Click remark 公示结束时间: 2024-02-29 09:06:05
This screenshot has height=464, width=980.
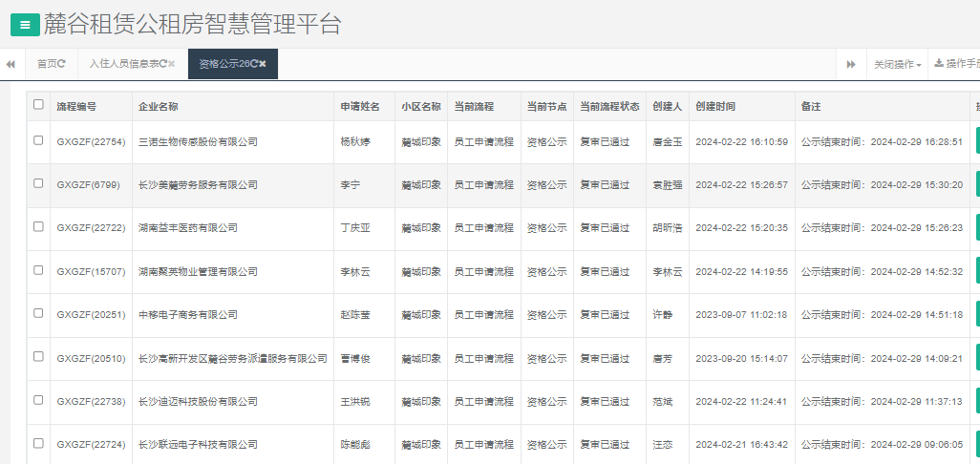point(882,445)
